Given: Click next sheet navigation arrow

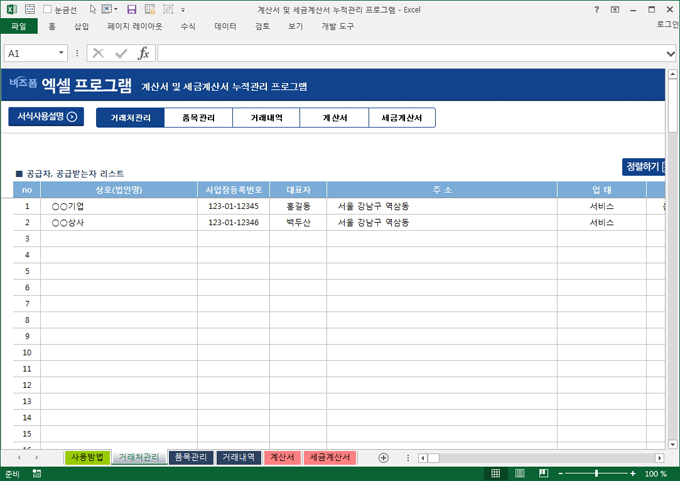Looking at the screenshot, I should (x=36, y=458).
